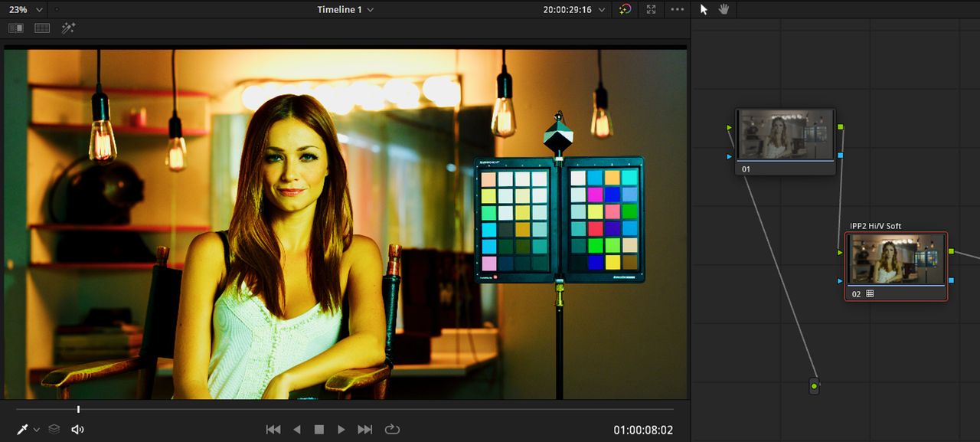Click node 02 blue key output square
The height and width of the screenshot is (442, 980).
(951, 280)
